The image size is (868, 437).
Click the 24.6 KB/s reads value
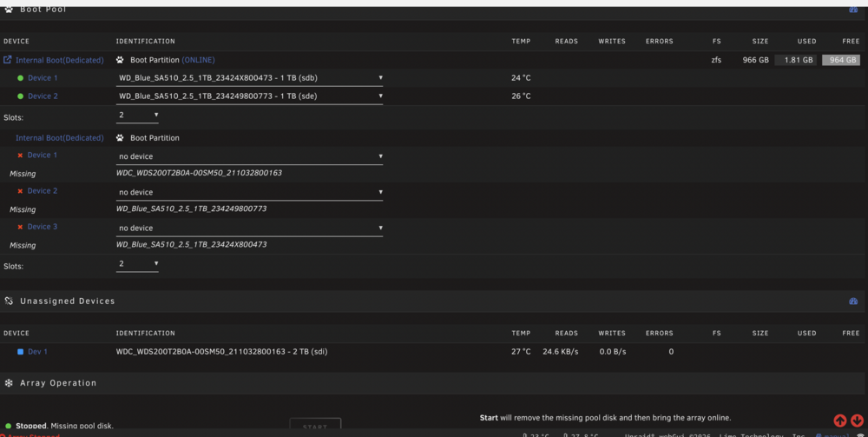pyautogui.click(x=560, y=352)
